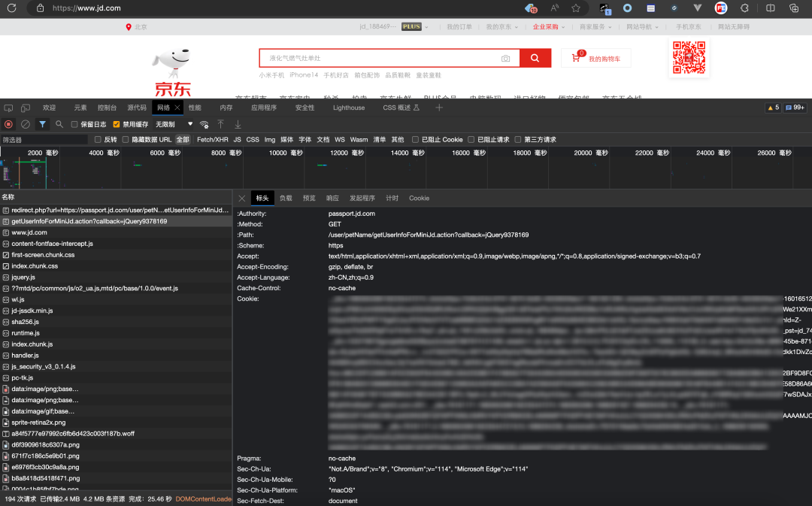This screenshot has height=506, width=812.
Task: Enable 已阻止请求 checkbox
Action: coord(471,139)
